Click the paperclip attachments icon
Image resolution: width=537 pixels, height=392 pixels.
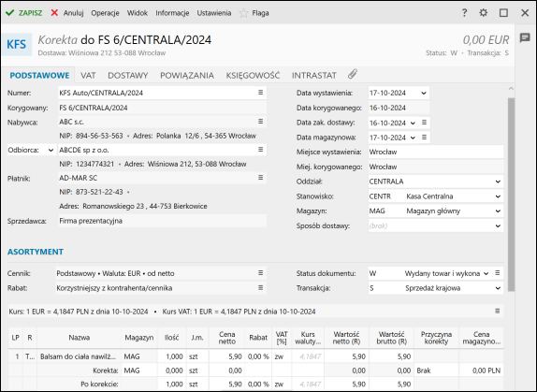pos(353,74)
